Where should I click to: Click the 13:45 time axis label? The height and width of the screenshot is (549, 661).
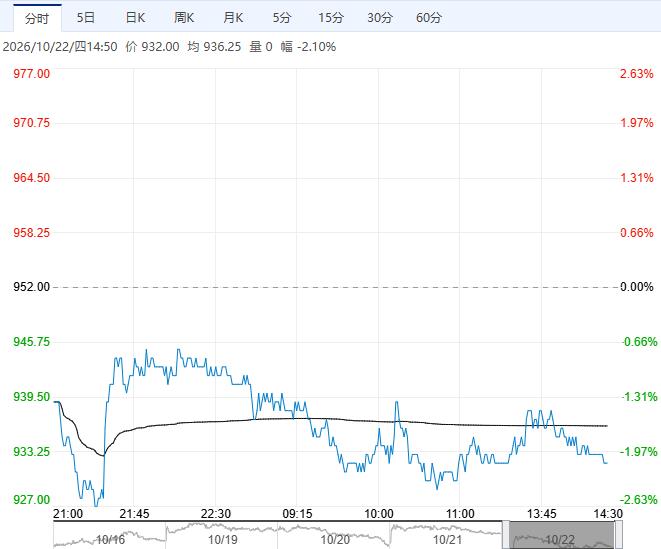coord(542,514)
